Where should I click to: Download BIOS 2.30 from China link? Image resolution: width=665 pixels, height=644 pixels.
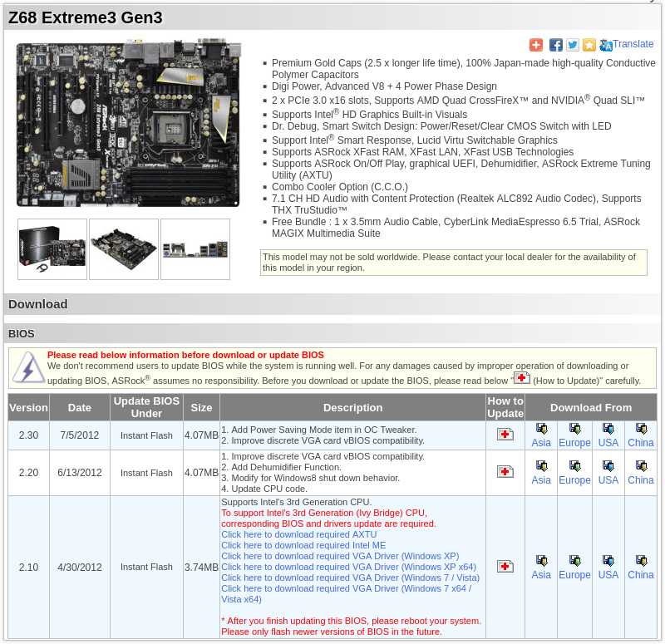click(641, 443)
